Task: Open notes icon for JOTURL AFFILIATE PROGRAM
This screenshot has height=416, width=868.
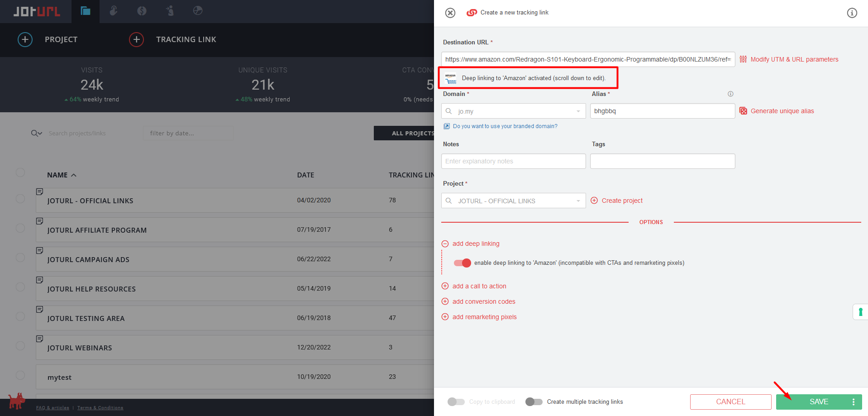Action: pos(40,221)
